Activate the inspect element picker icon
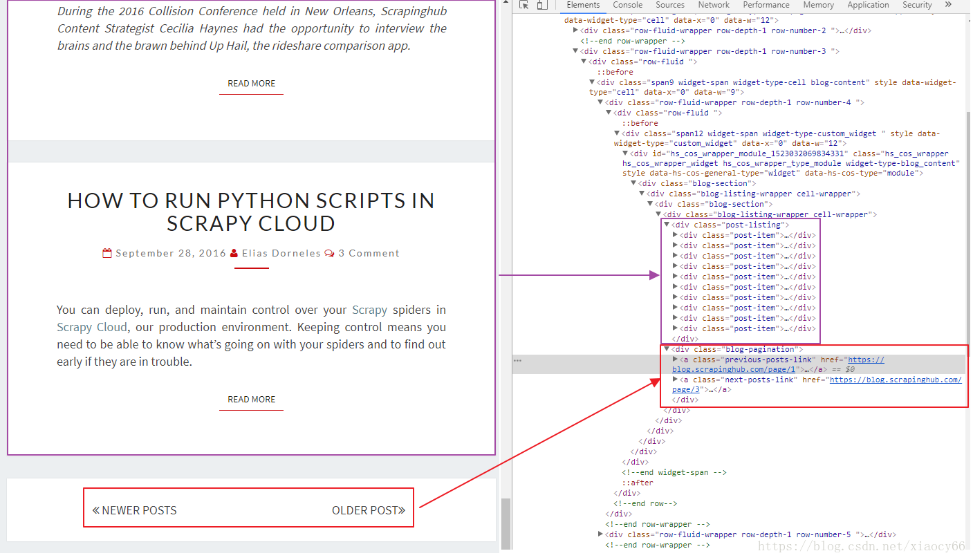Image resolution: width=973 pixels, height=560 pixels. click(524, 5)
